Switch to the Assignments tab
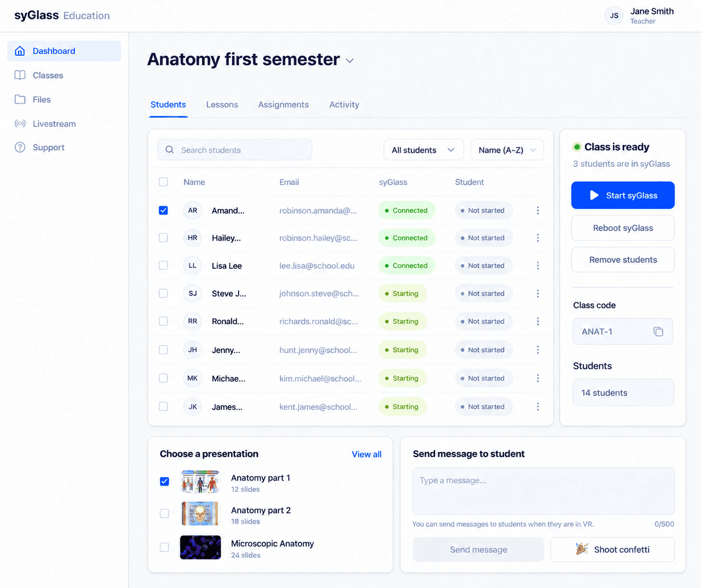This screenshot has width=701, height=588. [283, 104]
